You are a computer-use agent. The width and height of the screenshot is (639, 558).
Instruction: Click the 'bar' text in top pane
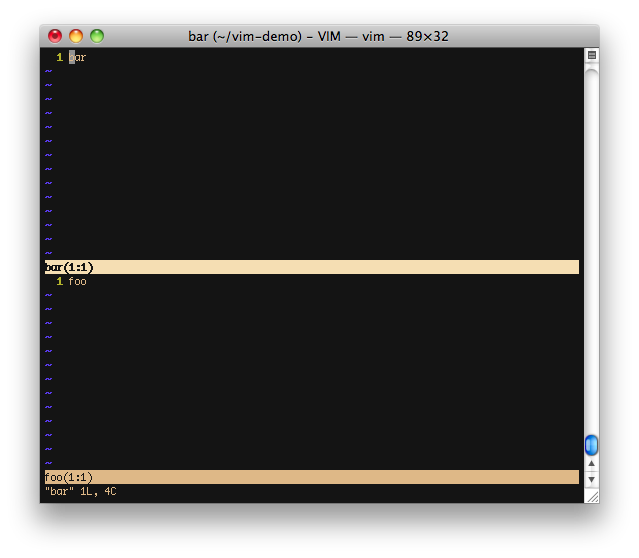pos(77,57)
